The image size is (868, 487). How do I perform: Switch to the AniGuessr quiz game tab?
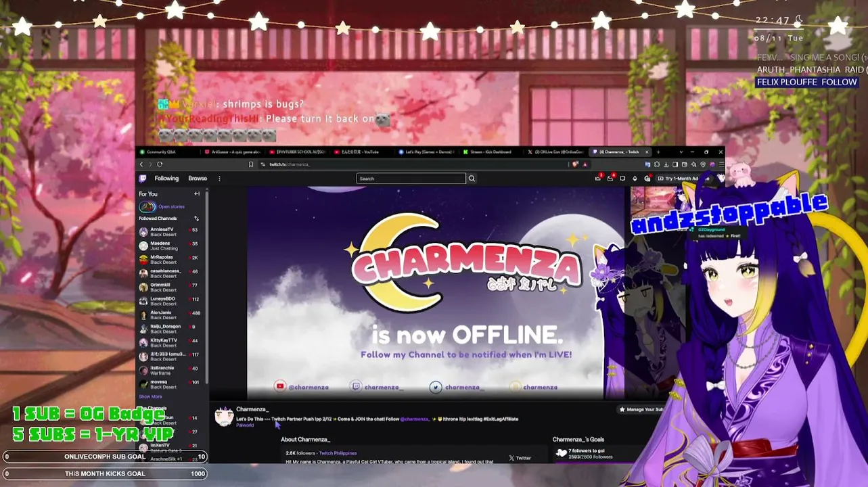click(x=233, y=152)
